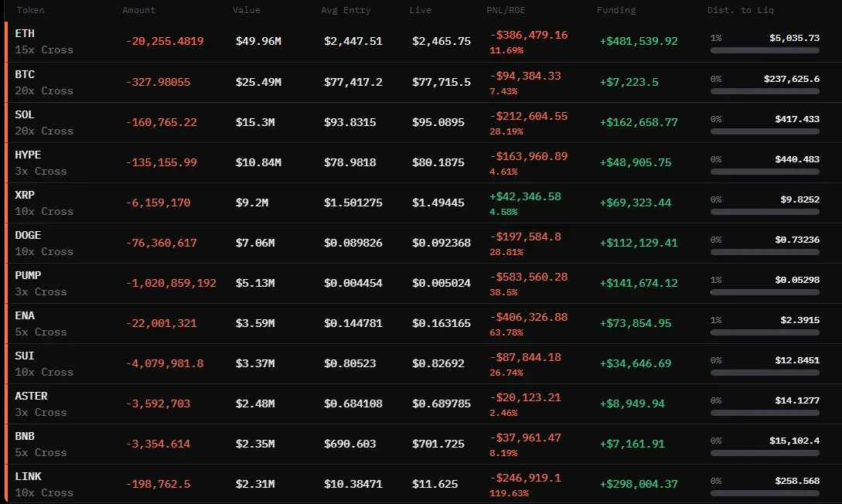The height and width of the screenshot is (504, 842).
Task: Sort by the Token column header
Action: click(31, 10)
